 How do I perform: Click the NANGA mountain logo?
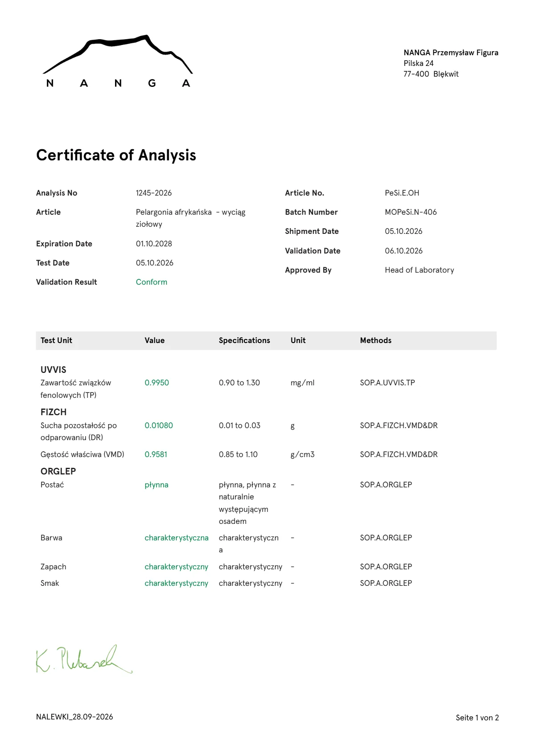118,61
